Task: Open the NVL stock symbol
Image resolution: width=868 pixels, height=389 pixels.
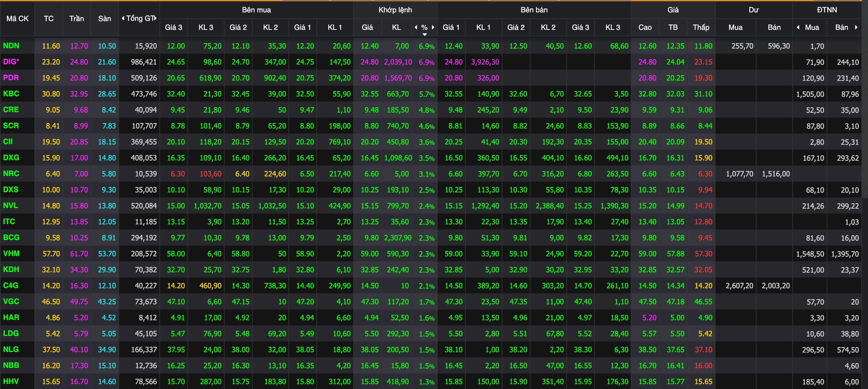Action: tap(11, 205)
